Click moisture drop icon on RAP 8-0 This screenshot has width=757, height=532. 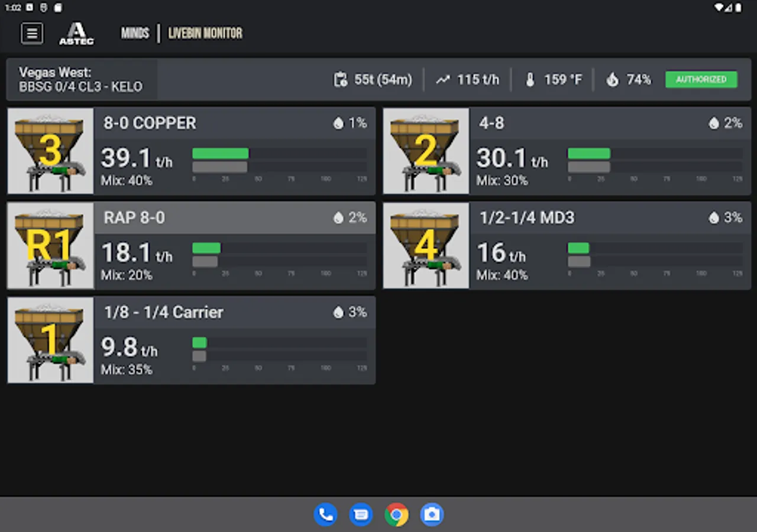pyautogui.click(x=338, y=218)
